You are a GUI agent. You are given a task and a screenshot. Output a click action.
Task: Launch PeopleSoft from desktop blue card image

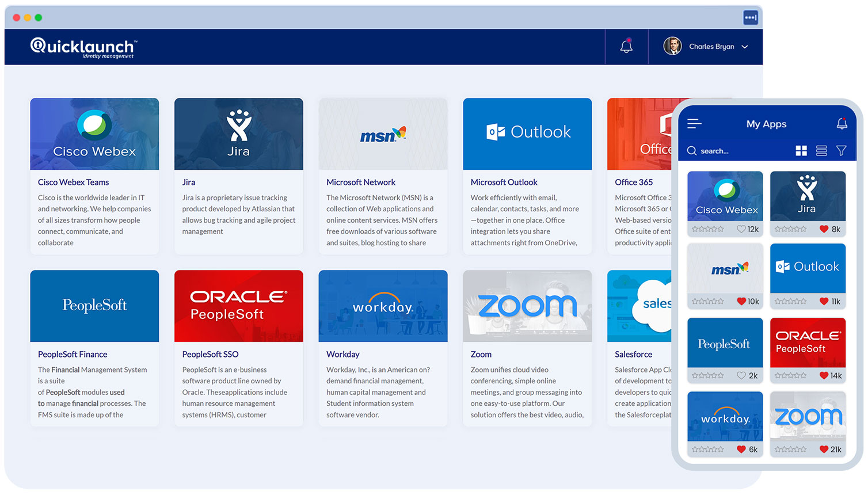pyautogui.click(x=94, y=306)
